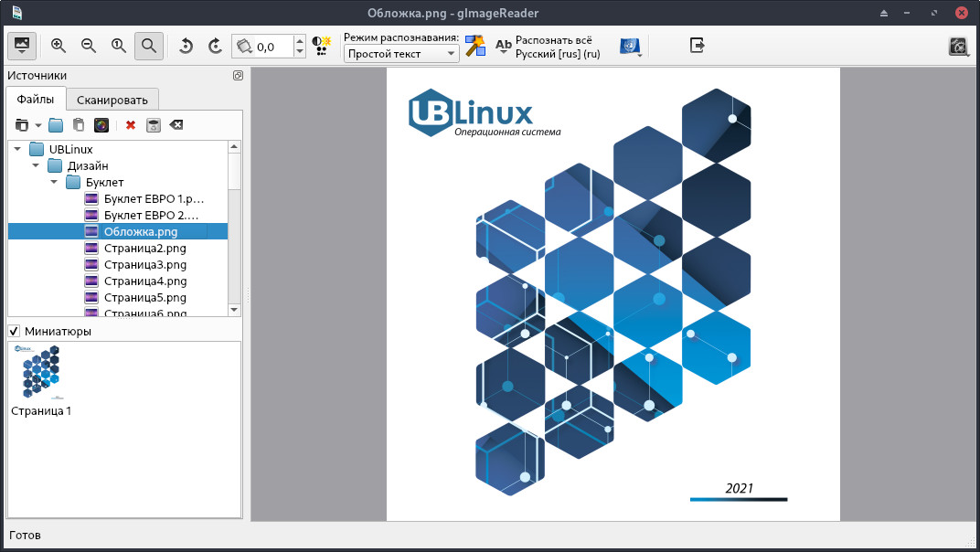Collapse the UBLinux folder

click(x=17, y=149)
